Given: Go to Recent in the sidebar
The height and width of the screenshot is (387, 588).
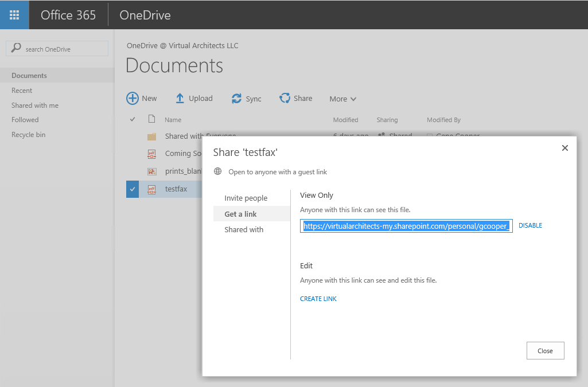Looking at the screenshot, I should tap(22, 90).
